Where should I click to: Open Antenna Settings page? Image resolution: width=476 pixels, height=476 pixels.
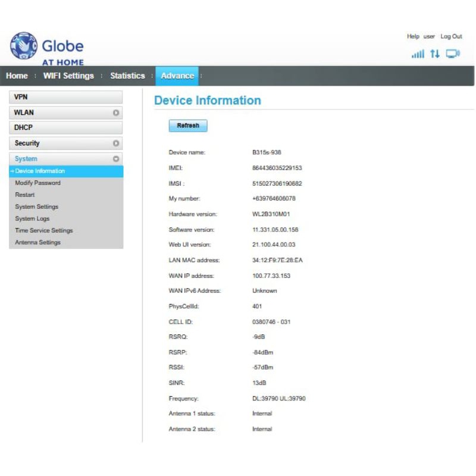point(38,243)
